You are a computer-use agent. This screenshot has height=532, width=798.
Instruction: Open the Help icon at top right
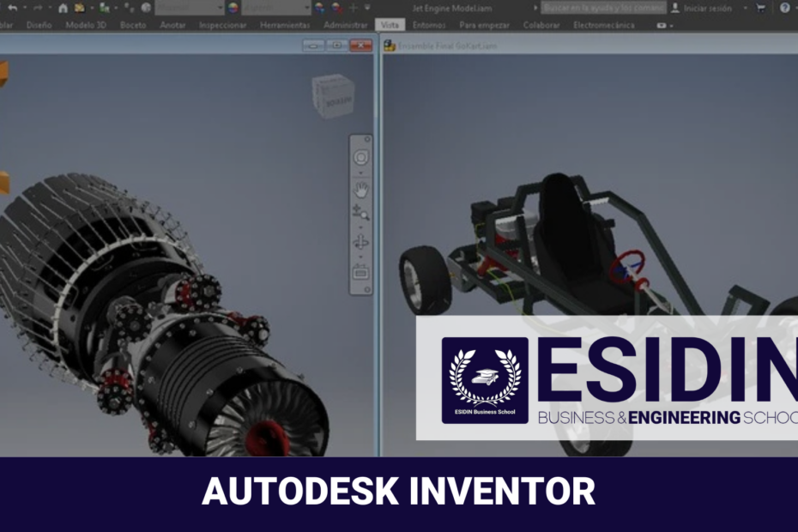point(783,9)
